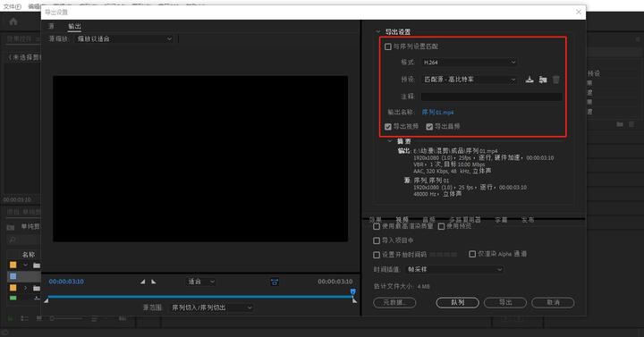Close the 导出设置 dialog
This screenshot has width=644, height=337.
tap(579, 12)
